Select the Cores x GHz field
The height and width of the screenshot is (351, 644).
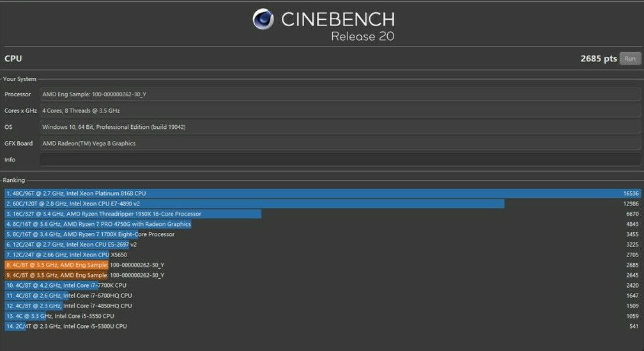(340, 110)
